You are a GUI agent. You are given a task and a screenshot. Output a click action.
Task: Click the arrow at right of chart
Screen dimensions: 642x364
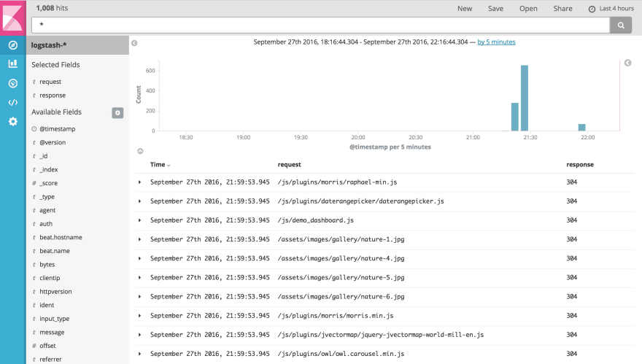[627, 63]
